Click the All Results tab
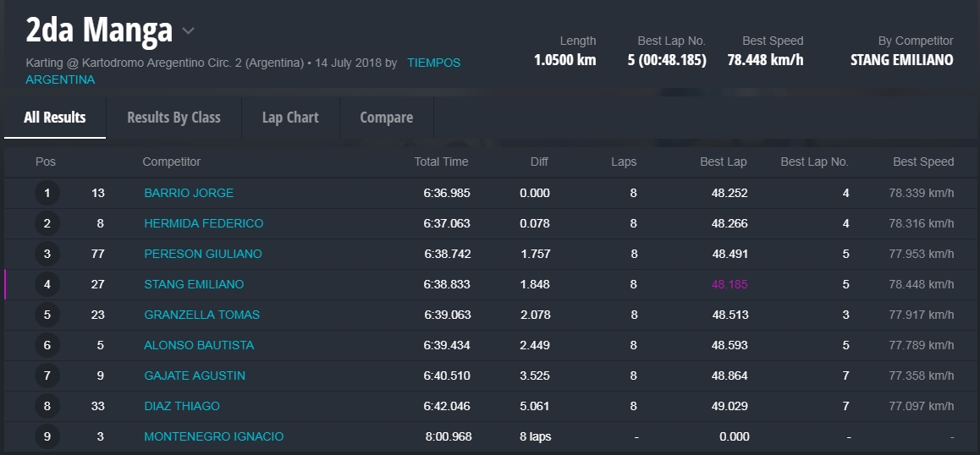Viewport: 980px width, 455px height. [x=55, y=118]
